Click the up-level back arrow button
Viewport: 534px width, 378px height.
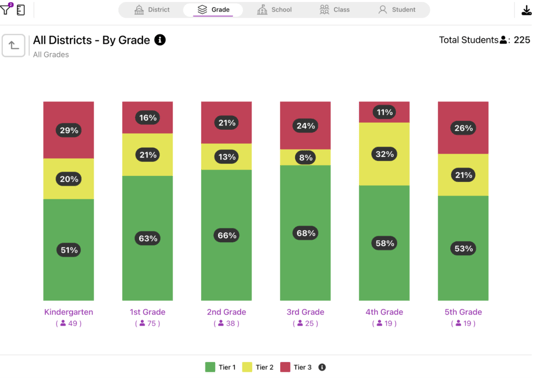(13, 45)
